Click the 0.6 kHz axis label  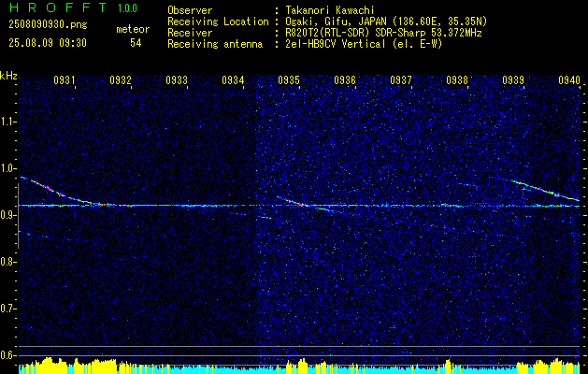(x=7, y=355)
